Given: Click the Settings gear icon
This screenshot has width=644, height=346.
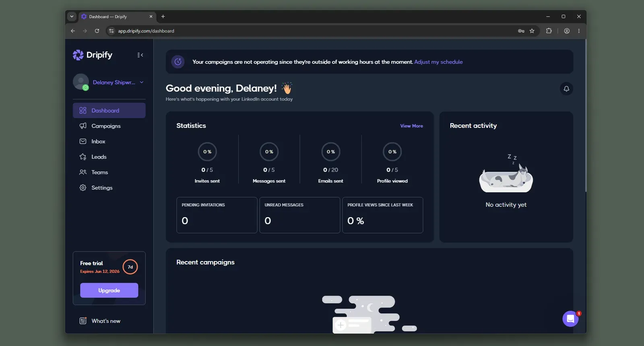Looking at the screenshot, I should pyautogui.click(x=83, y=187).
